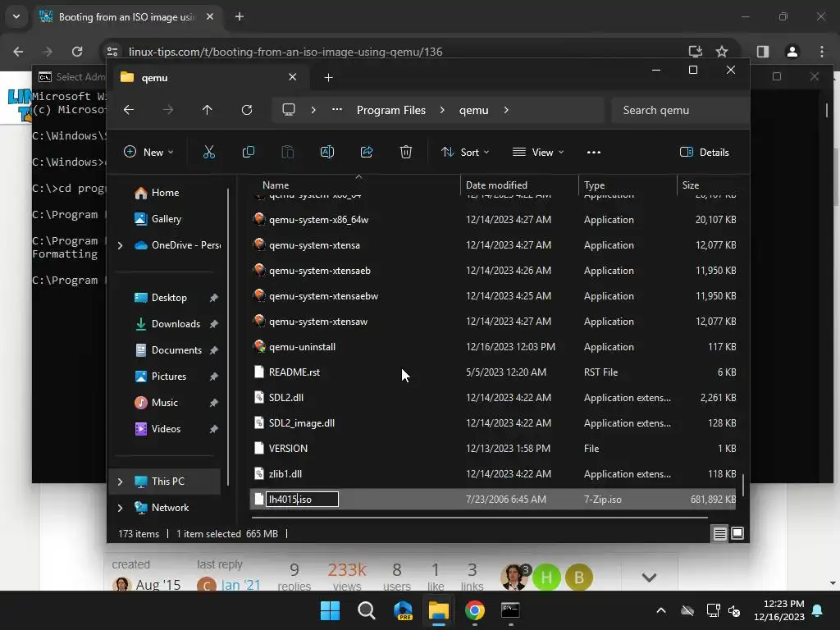This screenshot has width=840, height=630.
Task: Click the Delete trash icon in Explorer toolbar
Action: [x=406, y=152]
